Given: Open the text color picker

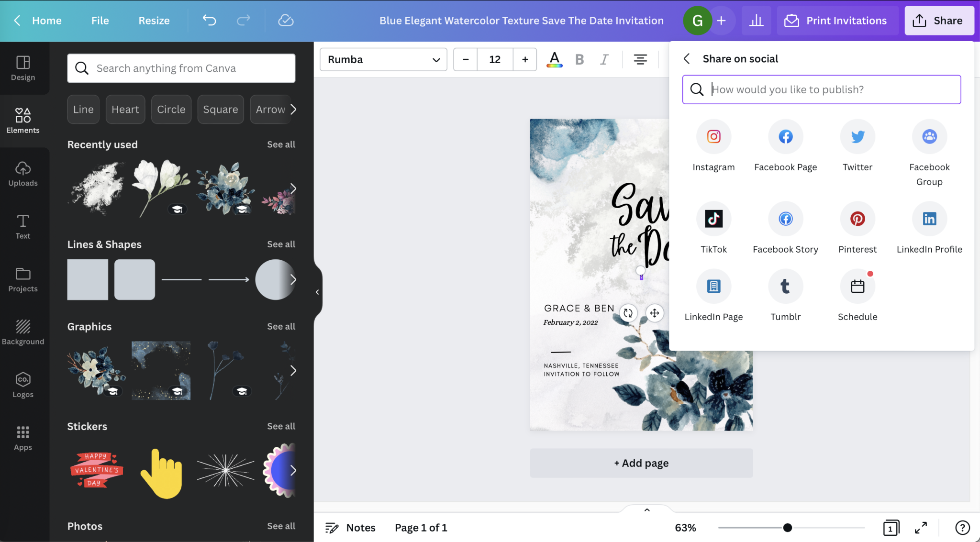Looking at the screenshot, I should (554, 60).
